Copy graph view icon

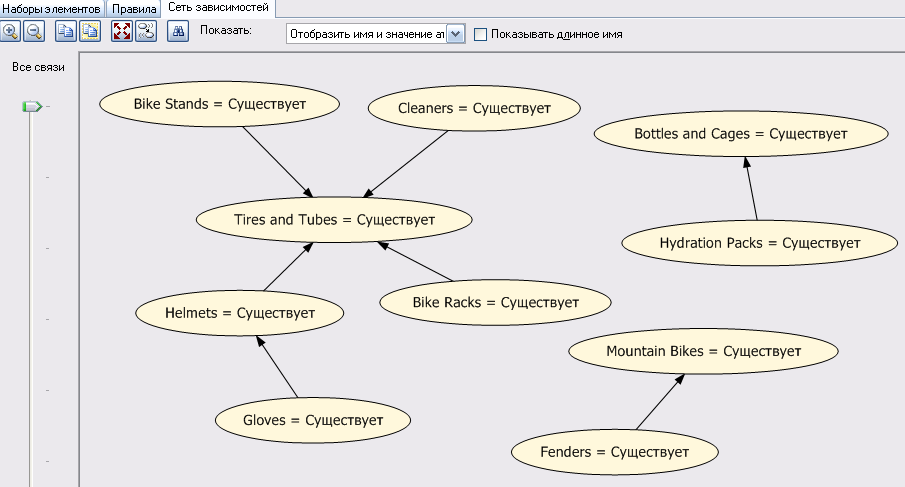(66, 32)
